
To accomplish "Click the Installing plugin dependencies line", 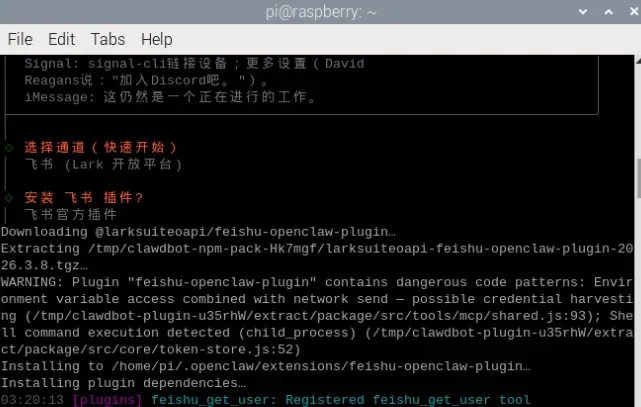I will click(123, 383).
